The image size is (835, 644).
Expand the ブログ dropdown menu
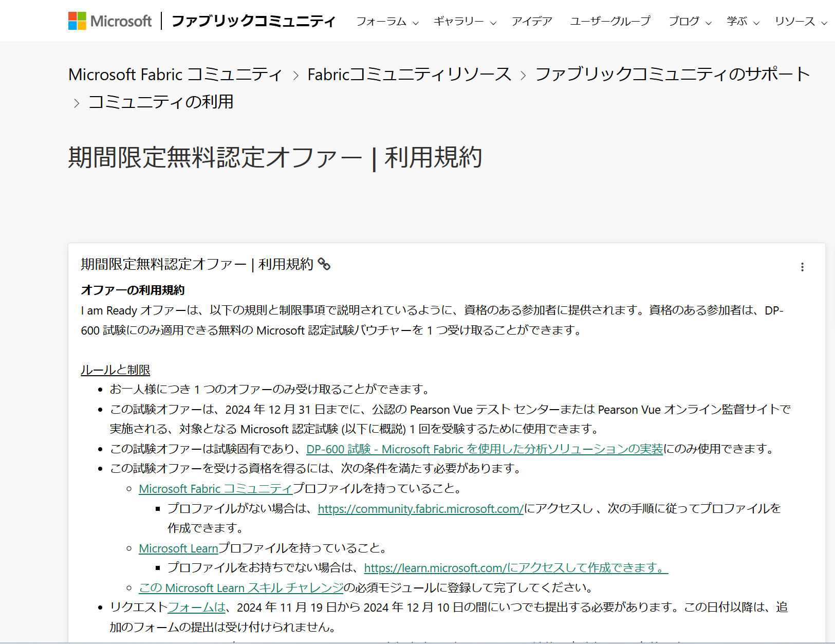pyautogui.click(x=690, y=22)
